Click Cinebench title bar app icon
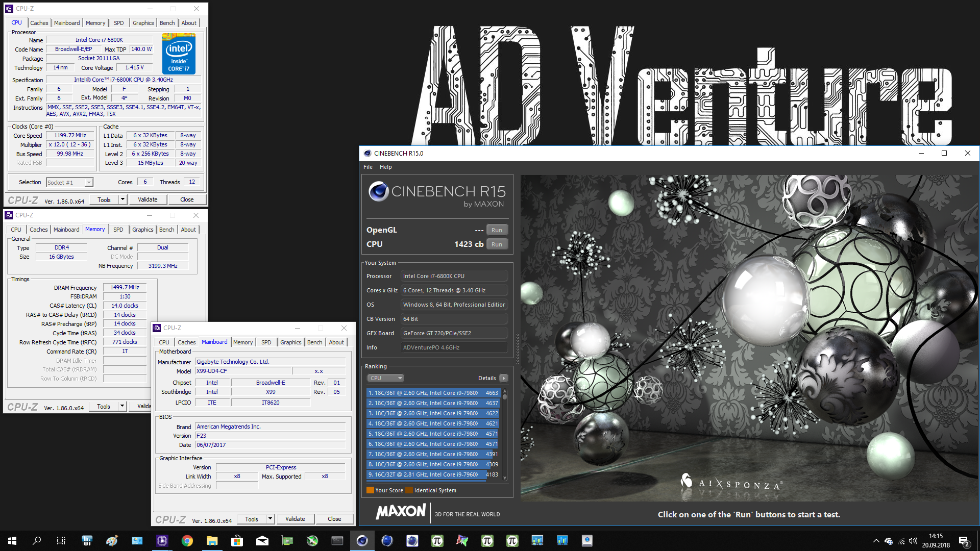980x551 pixels. point(367,153)
